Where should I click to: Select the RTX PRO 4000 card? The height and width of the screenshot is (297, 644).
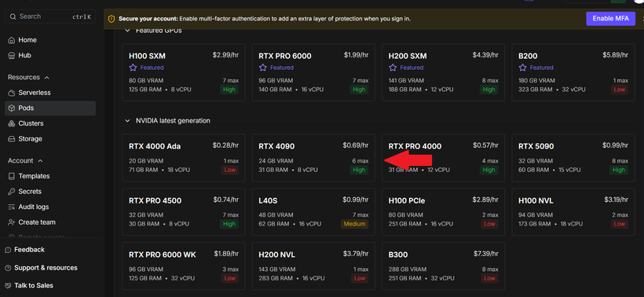pos(443,157)
